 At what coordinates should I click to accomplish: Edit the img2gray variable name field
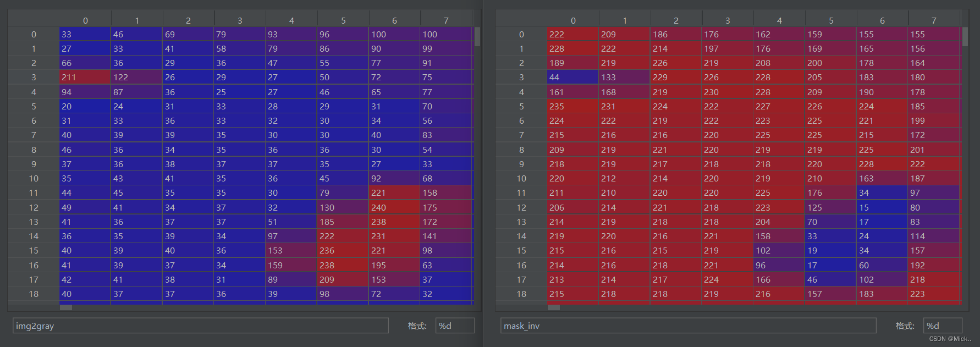[x=201, y=326]
